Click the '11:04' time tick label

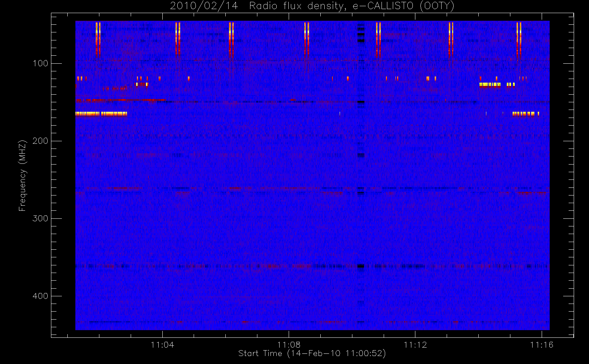point(162,345)
